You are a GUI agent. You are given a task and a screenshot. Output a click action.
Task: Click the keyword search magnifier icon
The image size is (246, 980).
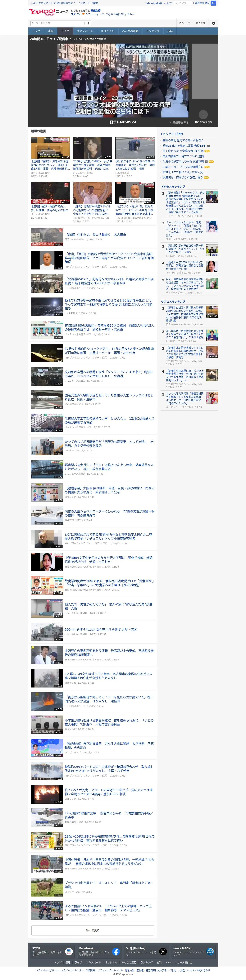[x=88, y=23]
